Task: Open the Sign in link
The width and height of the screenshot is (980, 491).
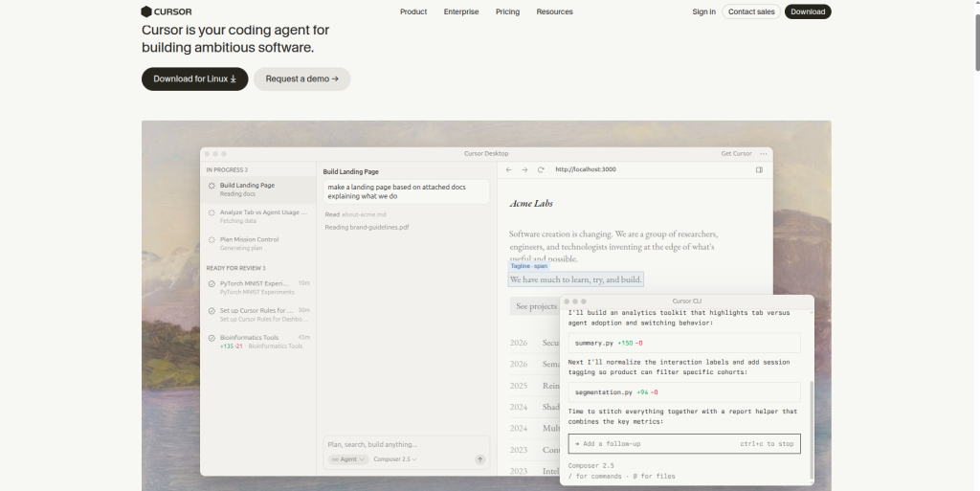Action: click(703, 11)
